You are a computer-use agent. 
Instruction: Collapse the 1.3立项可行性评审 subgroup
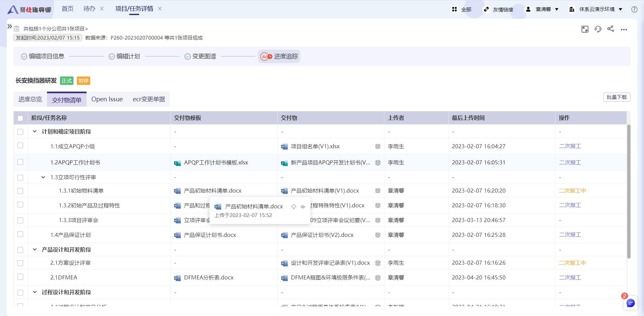(x=43, y=177)
